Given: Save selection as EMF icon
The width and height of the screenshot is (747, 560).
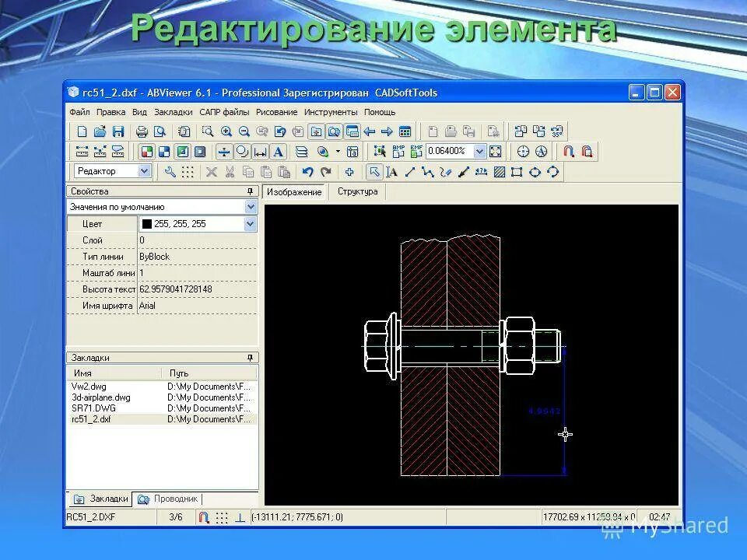Looking at the screenshot, I should [x=416, y=152].
